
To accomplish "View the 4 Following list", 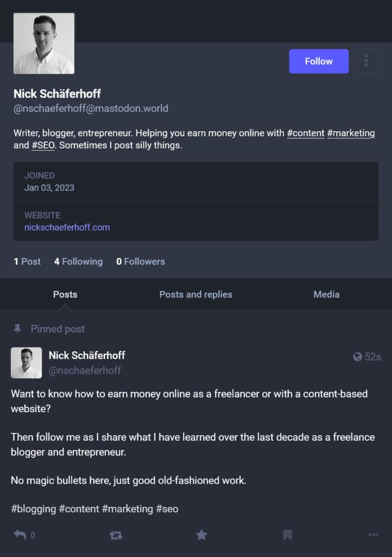I will point(78,262).
